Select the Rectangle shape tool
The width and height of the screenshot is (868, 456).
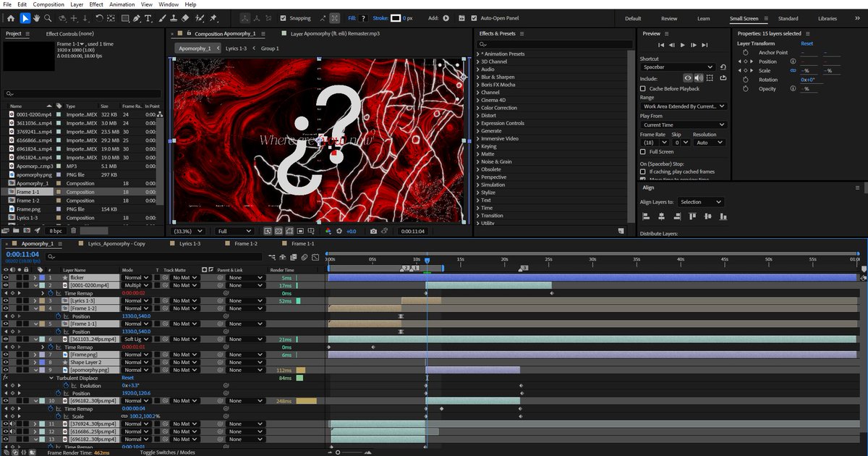125,18
